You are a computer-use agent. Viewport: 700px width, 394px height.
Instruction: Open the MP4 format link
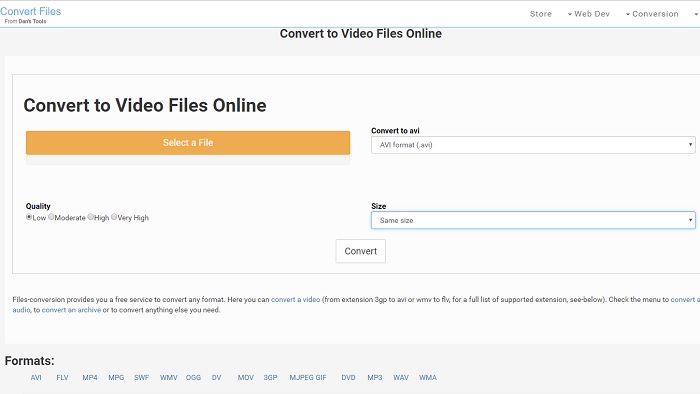tap(90, 377)
